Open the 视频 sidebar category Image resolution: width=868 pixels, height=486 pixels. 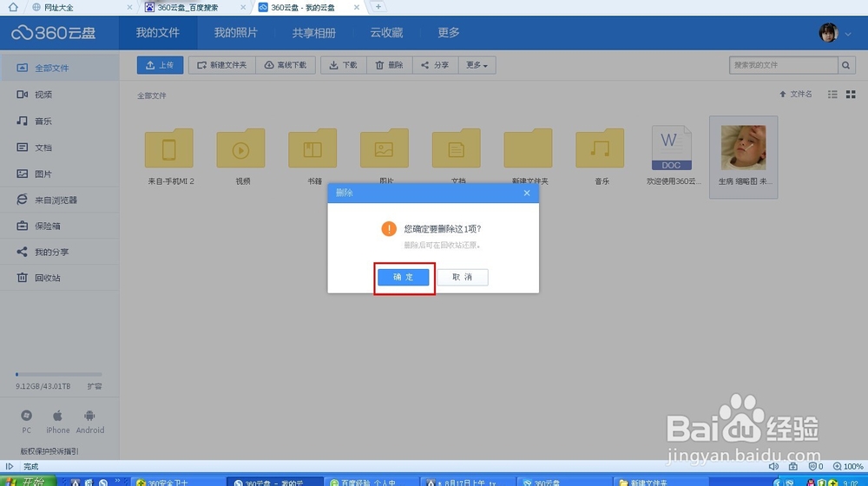click(x=59, y=95)
